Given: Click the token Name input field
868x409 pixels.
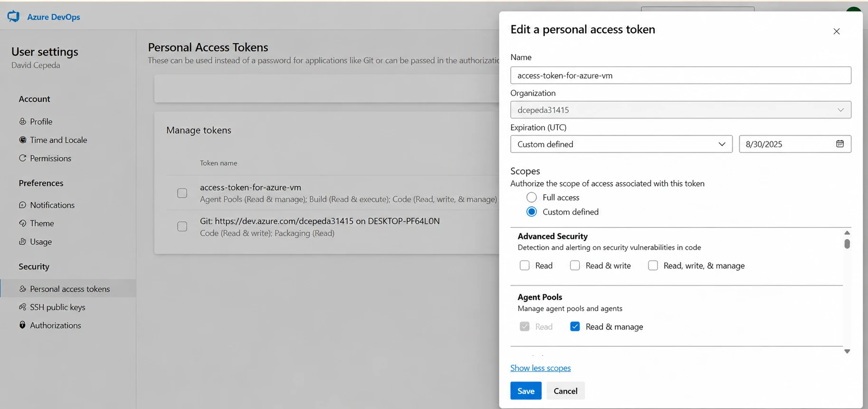Looking at the screenshot, I should pyautogui.click(x=681, y=75).
